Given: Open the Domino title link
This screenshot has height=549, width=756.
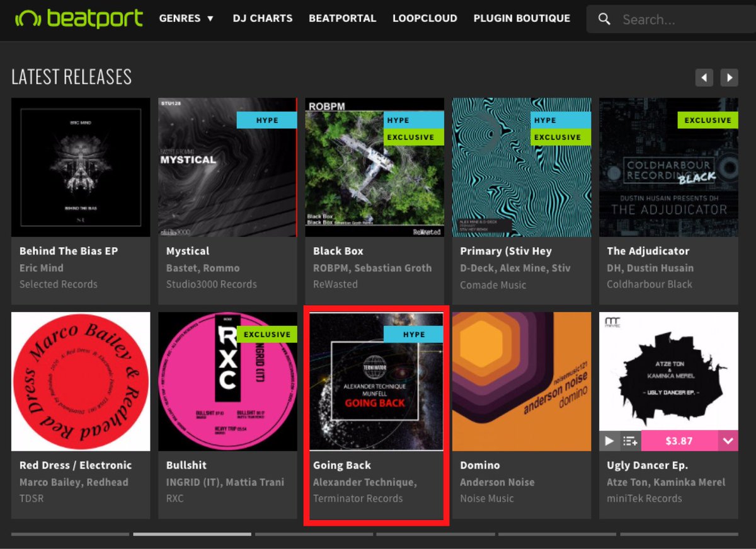Looking at the screenshot, I should (x=480, y=465).
